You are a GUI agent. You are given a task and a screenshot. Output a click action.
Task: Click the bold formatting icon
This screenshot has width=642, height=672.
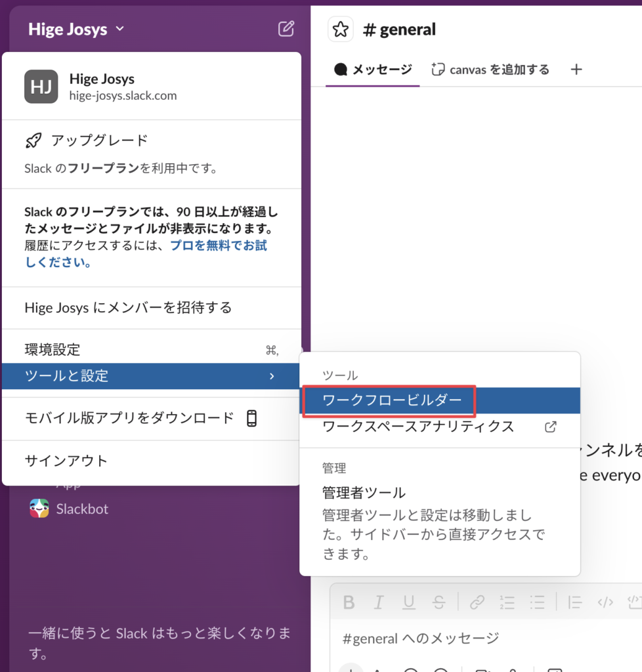349,602
